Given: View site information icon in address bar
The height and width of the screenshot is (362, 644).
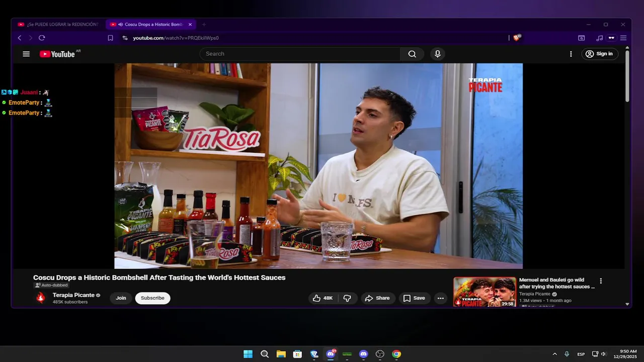Looking at the screenshot, I should coord(125,38).
